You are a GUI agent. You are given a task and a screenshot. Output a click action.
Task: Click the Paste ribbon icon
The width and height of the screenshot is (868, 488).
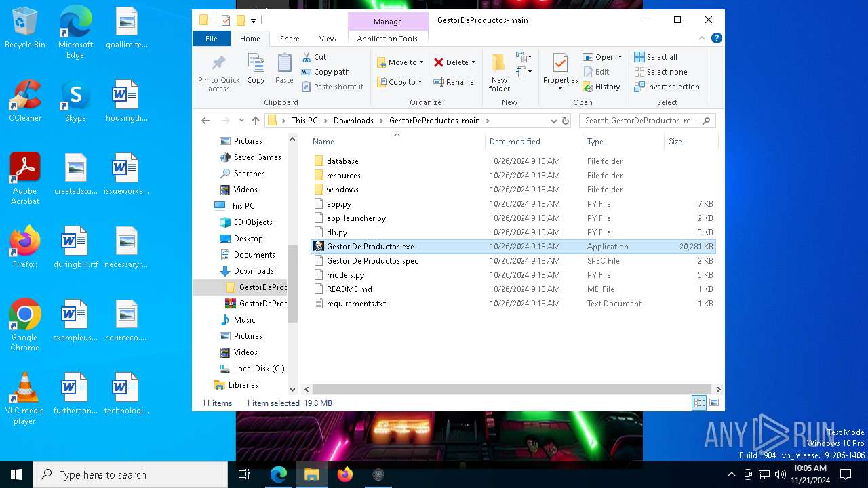coord(284,68)
